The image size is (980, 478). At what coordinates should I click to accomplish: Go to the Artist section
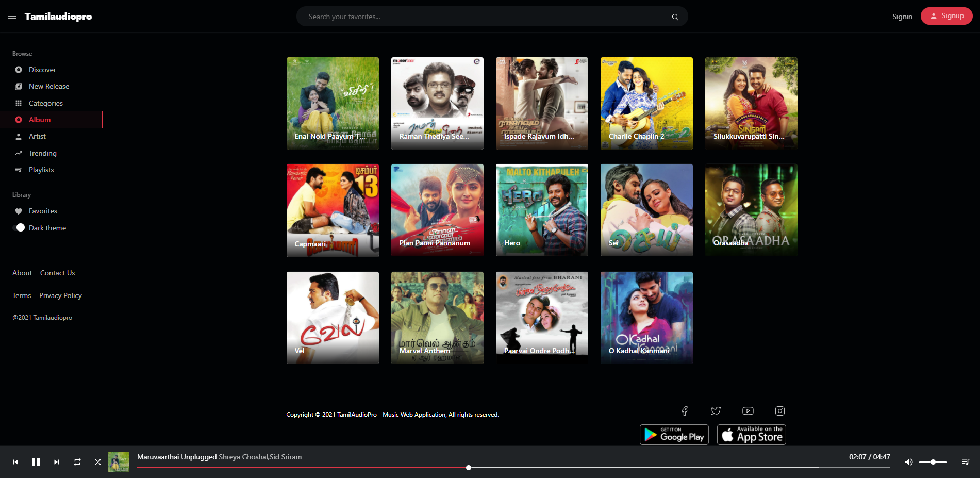coord(37,136)
